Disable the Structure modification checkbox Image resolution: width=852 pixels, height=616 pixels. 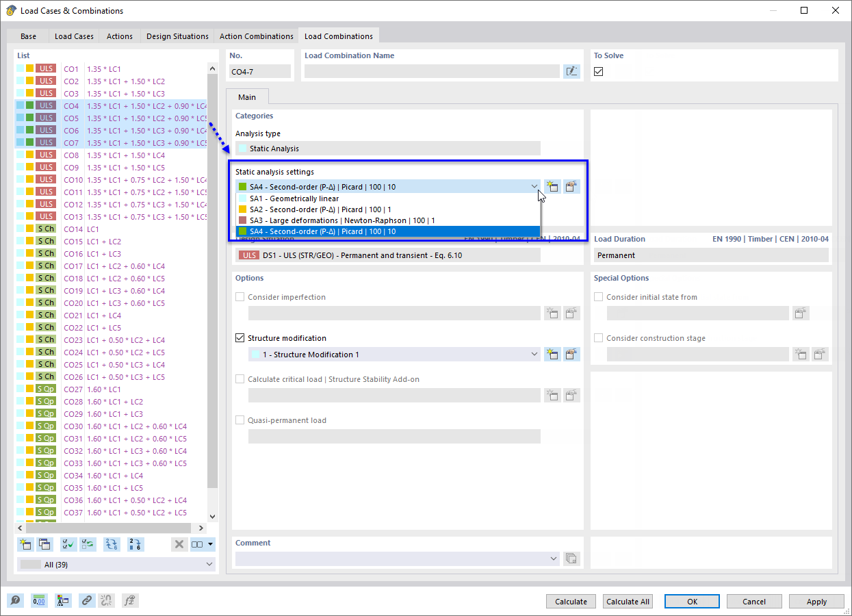click(240, 337)
